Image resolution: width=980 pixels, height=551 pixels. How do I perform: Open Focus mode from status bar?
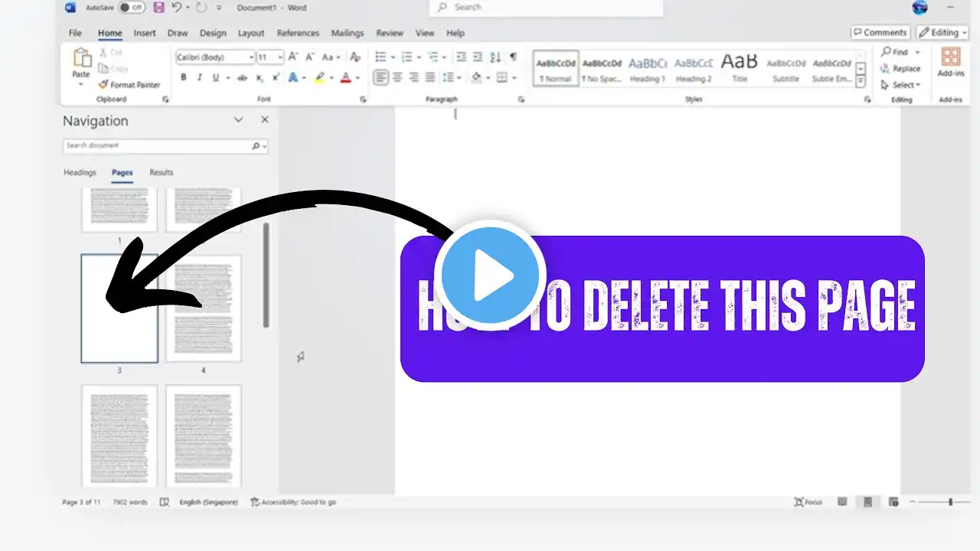(808, 502)
